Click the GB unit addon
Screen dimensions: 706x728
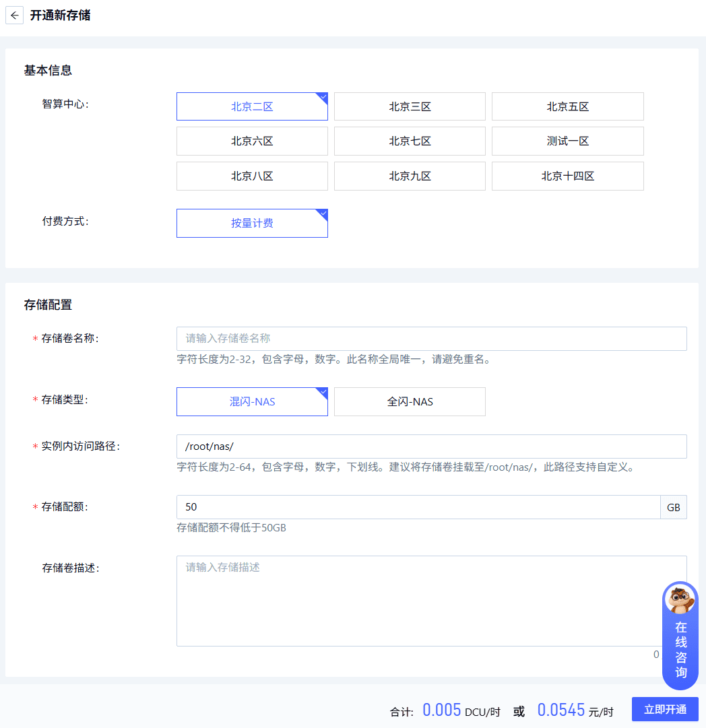(x=674, y=507)
